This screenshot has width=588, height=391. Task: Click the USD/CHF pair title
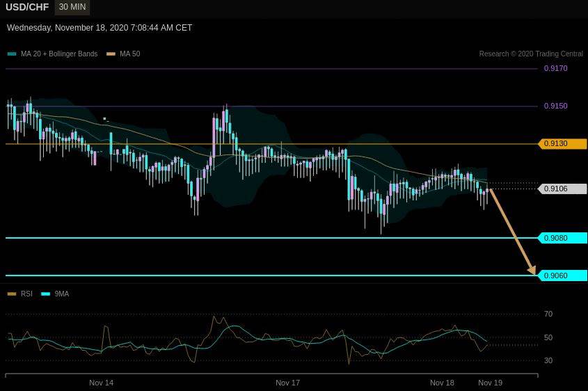click(27, 7)
